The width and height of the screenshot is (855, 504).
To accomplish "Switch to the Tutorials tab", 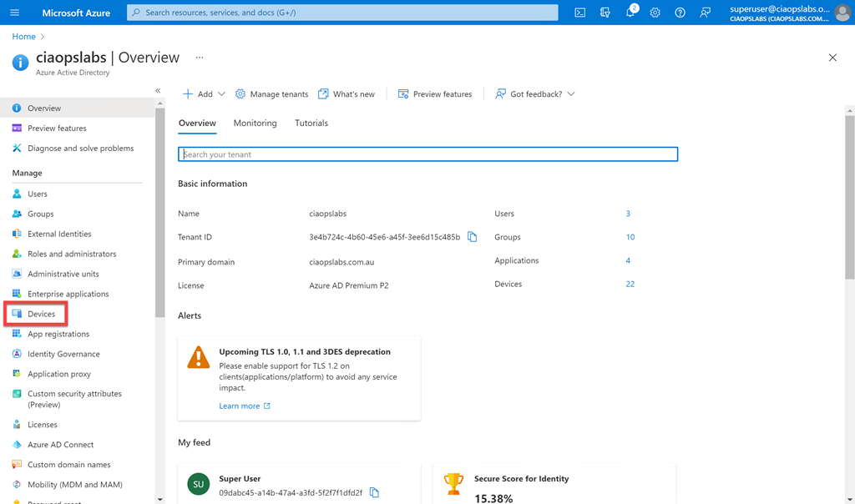I will pyautogui.click(x=311, y=123).
